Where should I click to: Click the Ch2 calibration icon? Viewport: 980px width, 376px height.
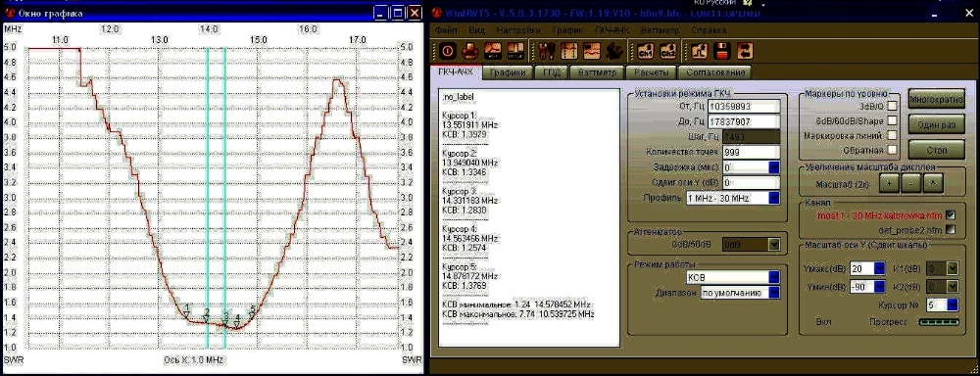coord(667,51)
